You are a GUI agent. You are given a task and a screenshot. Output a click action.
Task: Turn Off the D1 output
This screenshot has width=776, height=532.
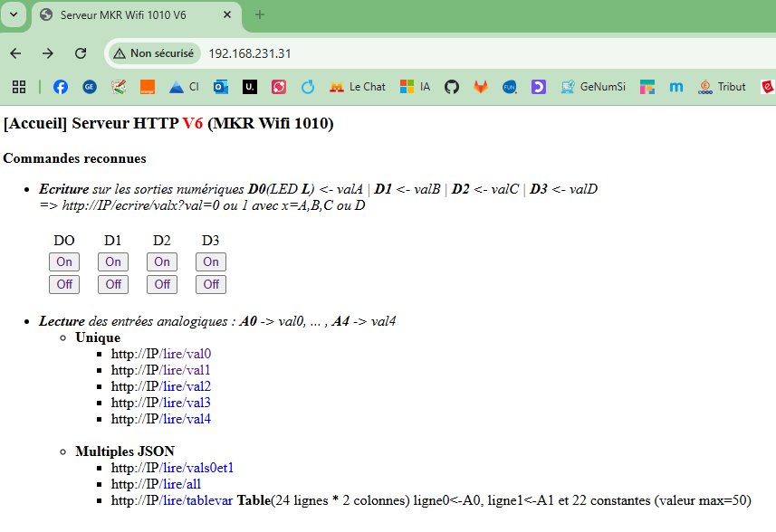[x=113, y=284]
